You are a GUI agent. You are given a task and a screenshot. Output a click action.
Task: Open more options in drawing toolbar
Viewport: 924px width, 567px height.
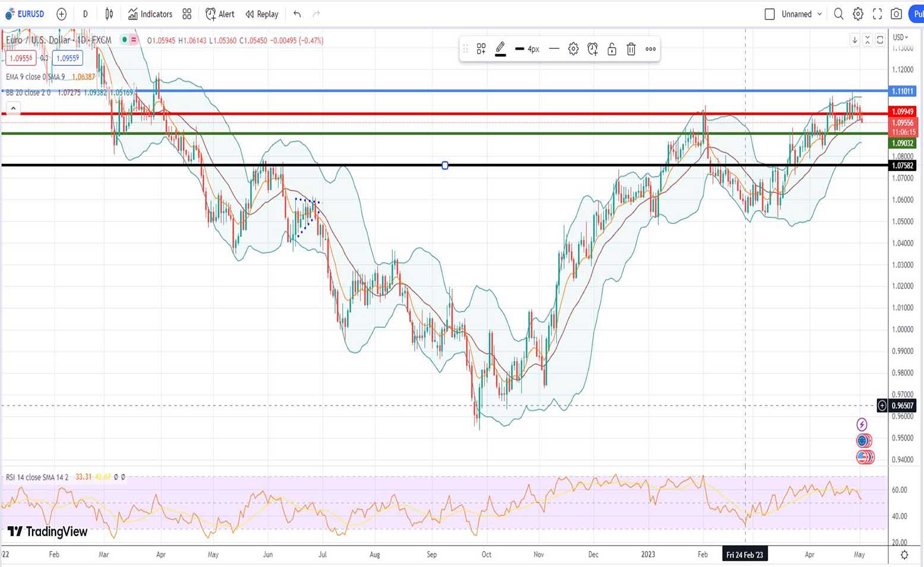[x=651, y=49]
